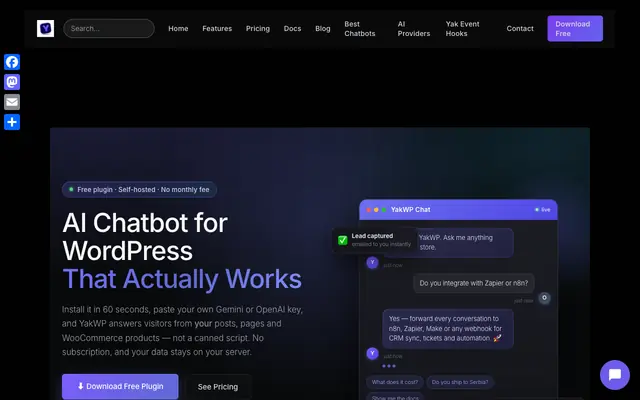Screen dimensions: 640x400
Task: Click the 'Yes — forward every conversation' reply
Action: click(x=448, y=329)
